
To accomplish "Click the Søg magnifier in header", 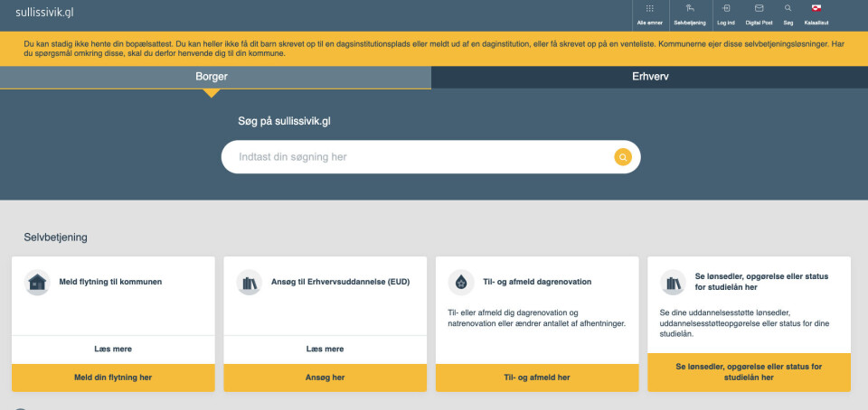I will click(x=788, y=9).
